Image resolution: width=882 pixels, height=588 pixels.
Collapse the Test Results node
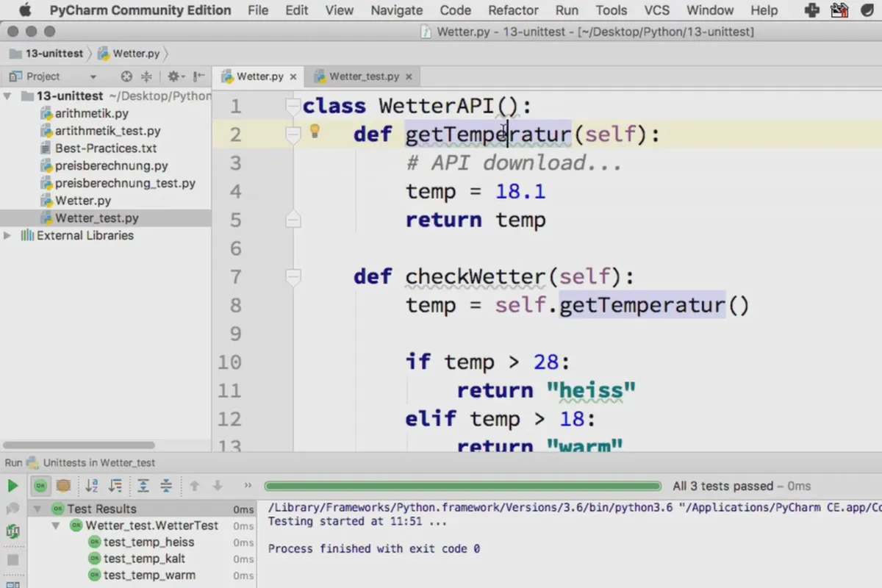click(38, 509)
